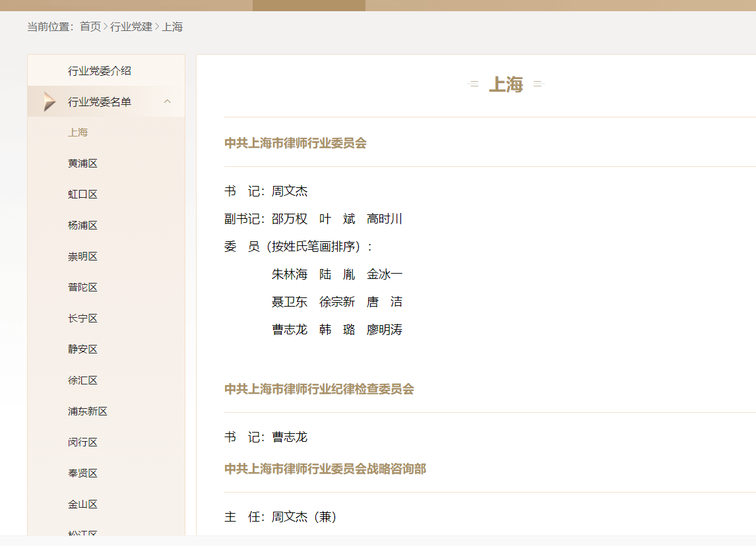Open the 普陀区 committee list
Image resolution: width=756 pixels, height=546 pixels.
point(82,287)
